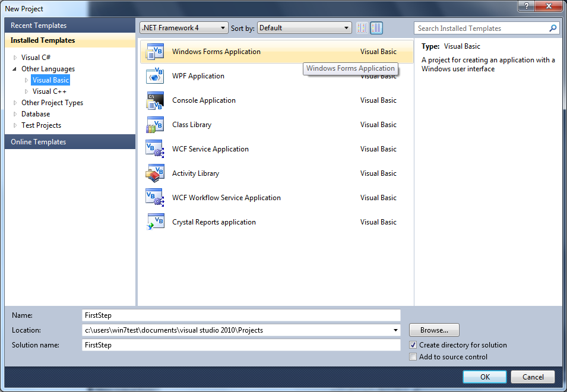Select Visual Basic in the tree
The width and height of the screenshot is (567, 392).
coord(50,80)
